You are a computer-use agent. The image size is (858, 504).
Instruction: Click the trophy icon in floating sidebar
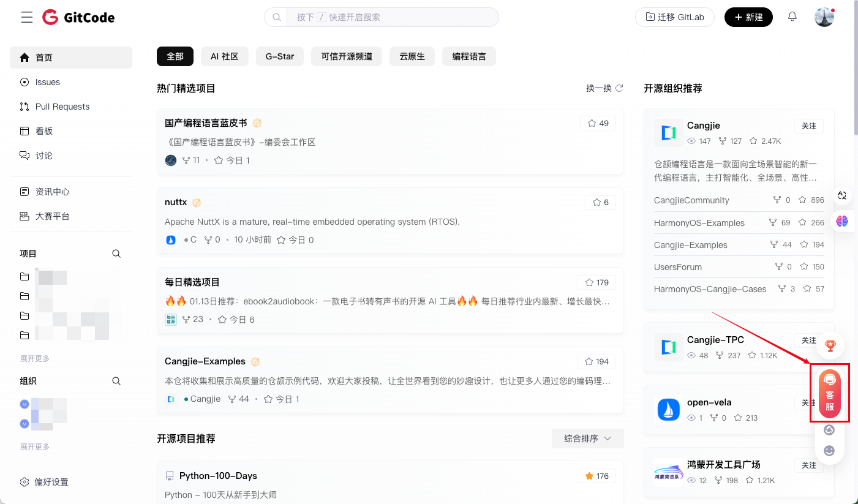click(x=830, y=346)
